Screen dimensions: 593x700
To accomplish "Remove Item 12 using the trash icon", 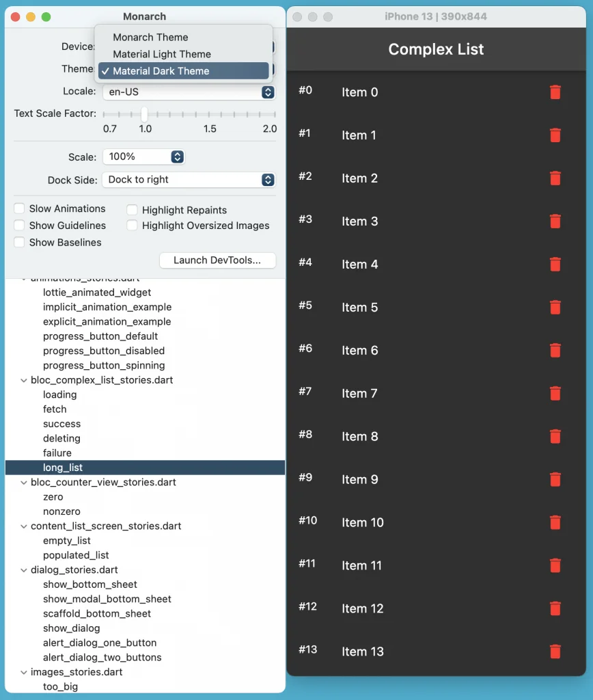I will 555,609.
